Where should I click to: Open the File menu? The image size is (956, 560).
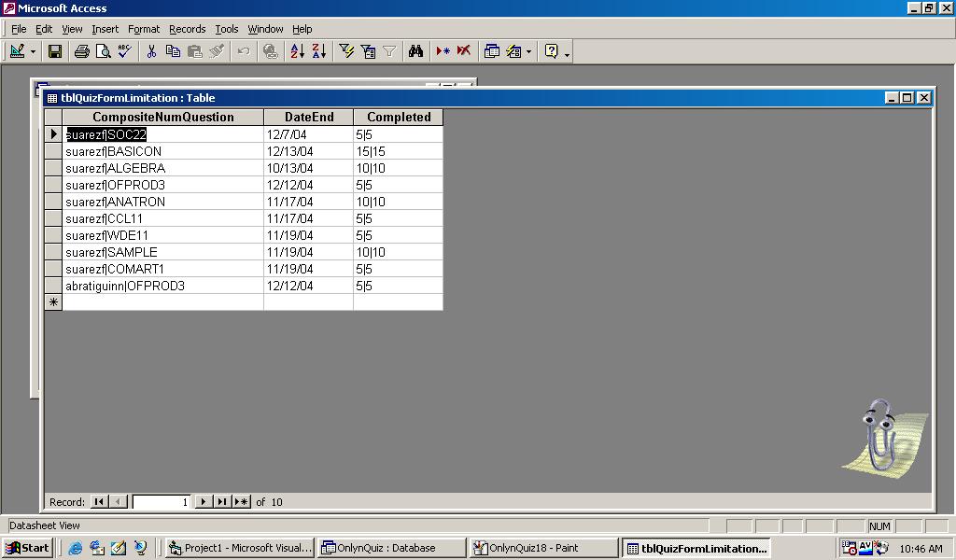[x=19, y=29]
